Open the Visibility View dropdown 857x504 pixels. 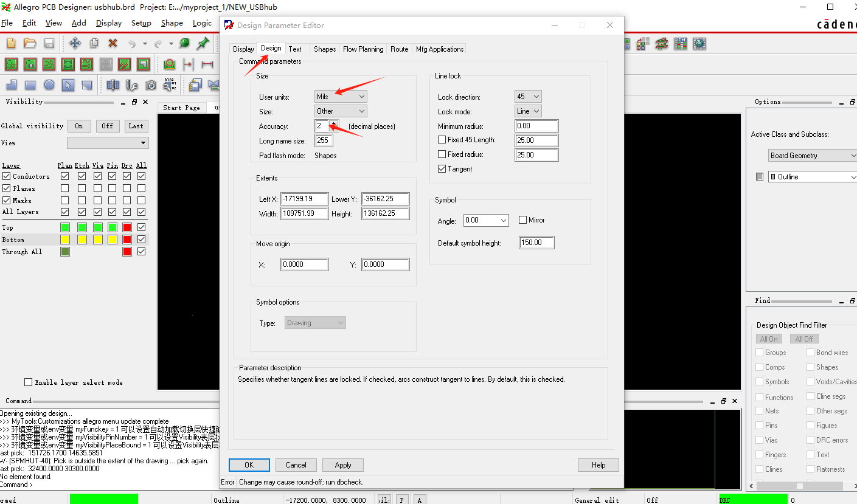coord(108,143)
